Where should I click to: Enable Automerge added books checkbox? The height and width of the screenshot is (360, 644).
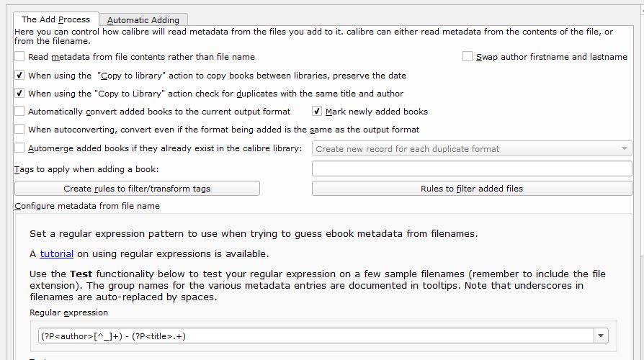[20, 148]
